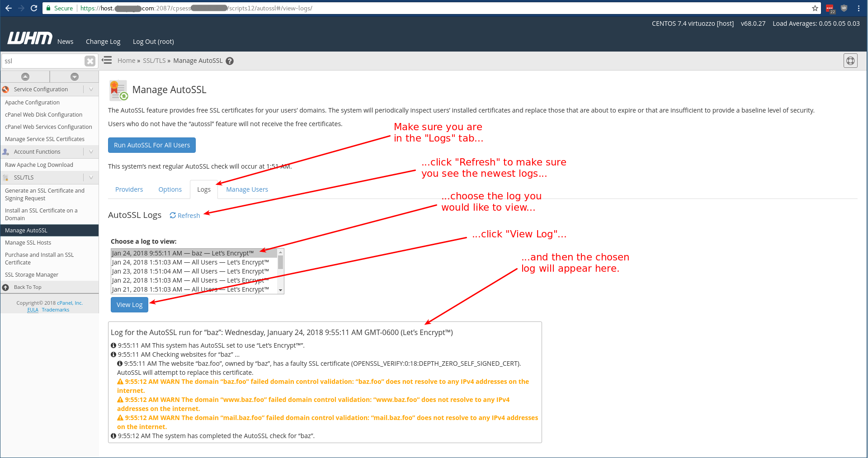This screenshot has height=458, width=868.
Task: Bookmark this page with the star icon
Action: point(815,8)
